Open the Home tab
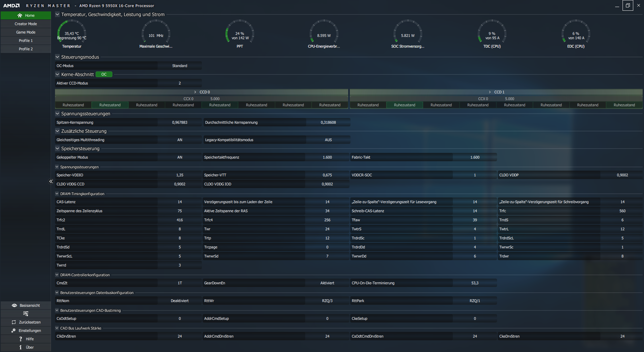644x352 pixels. pyautogui.click(x=26, y=15)
